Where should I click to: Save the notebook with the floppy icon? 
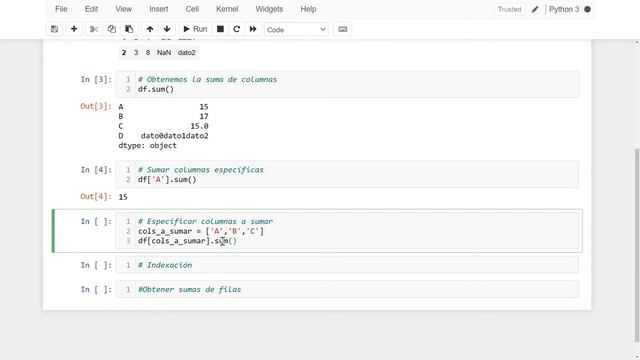point(54,29)
